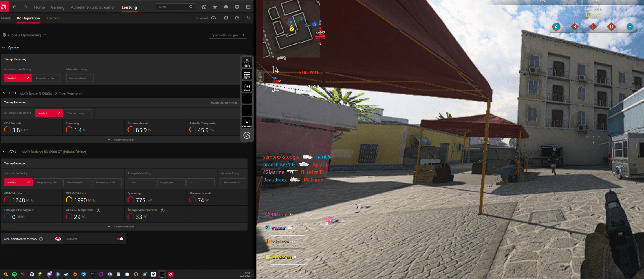Toggle the sidebar panel icon
The height and width of the screenshot is (279, 644).
(x=248, y=7)
